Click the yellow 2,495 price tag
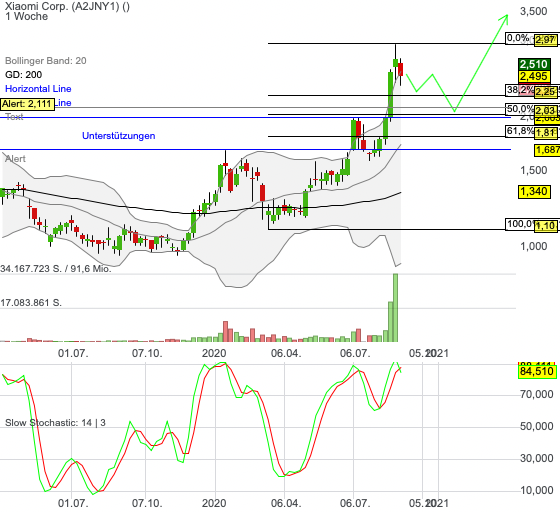 point(534,76)
